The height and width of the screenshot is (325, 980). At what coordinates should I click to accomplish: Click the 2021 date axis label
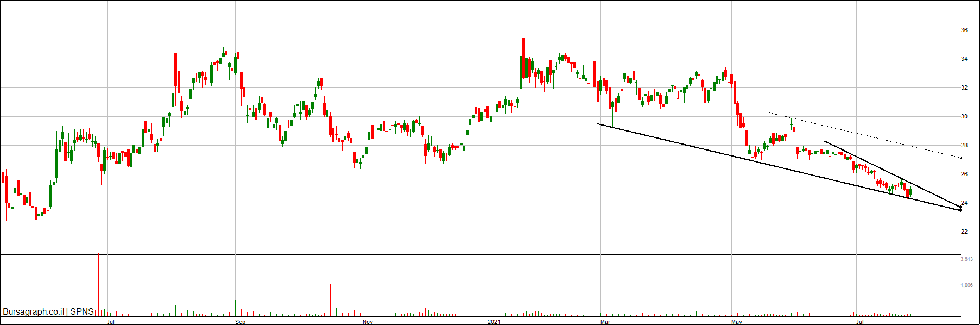(494, 322)
